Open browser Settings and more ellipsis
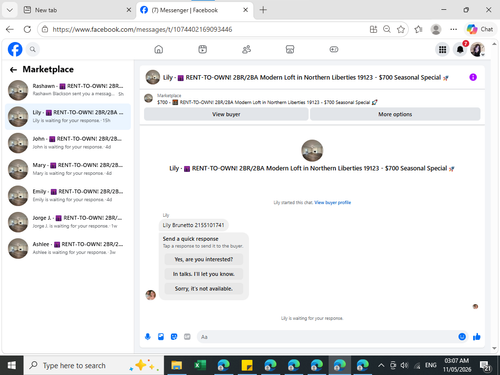Viewport: 500px width, 375px height. pos(453,29)
